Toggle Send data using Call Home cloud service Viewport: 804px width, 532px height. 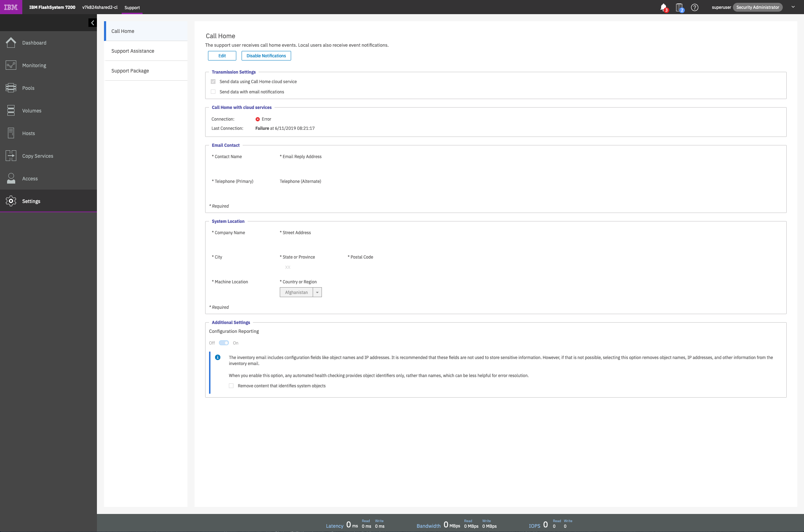213,81
